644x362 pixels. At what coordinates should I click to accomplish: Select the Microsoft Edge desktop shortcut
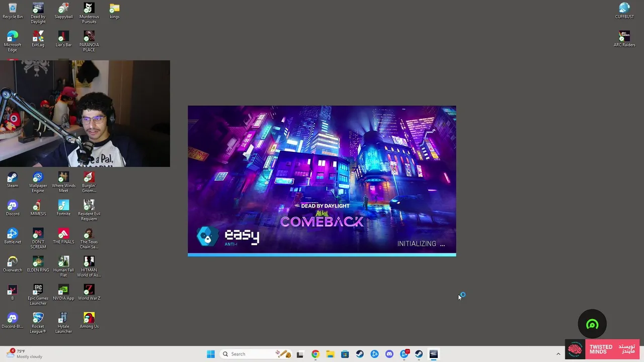coord(13,41)
